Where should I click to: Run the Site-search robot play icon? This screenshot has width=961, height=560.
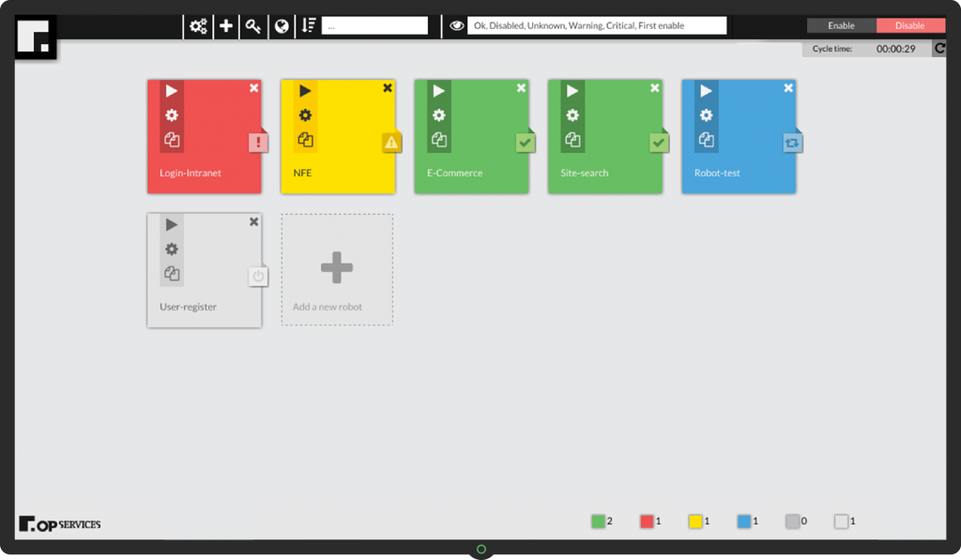point(572,91)
